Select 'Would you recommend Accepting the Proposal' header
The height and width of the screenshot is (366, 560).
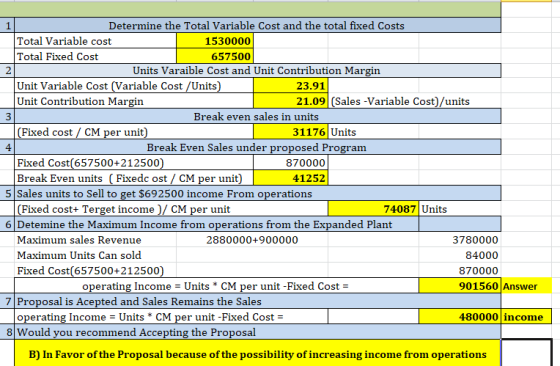258,332
